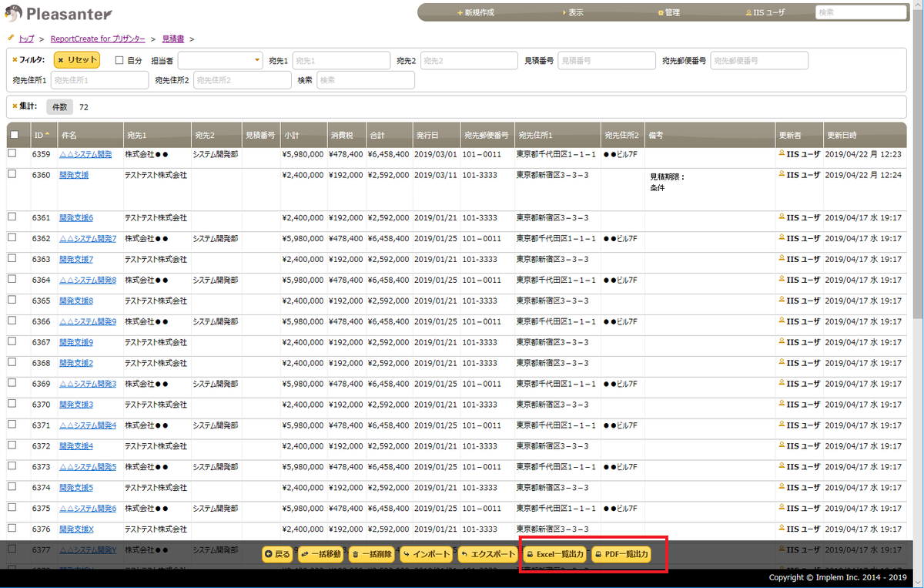Check the row 6364 checkbox

click(x=12, y=280)
